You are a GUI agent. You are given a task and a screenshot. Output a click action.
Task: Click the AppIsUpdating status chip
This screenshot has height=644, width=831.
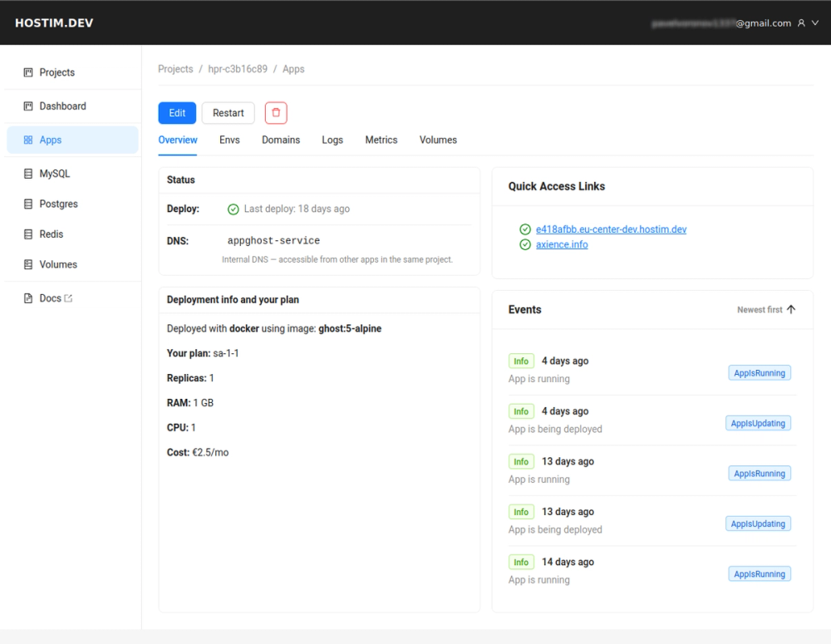coord(758,423)
